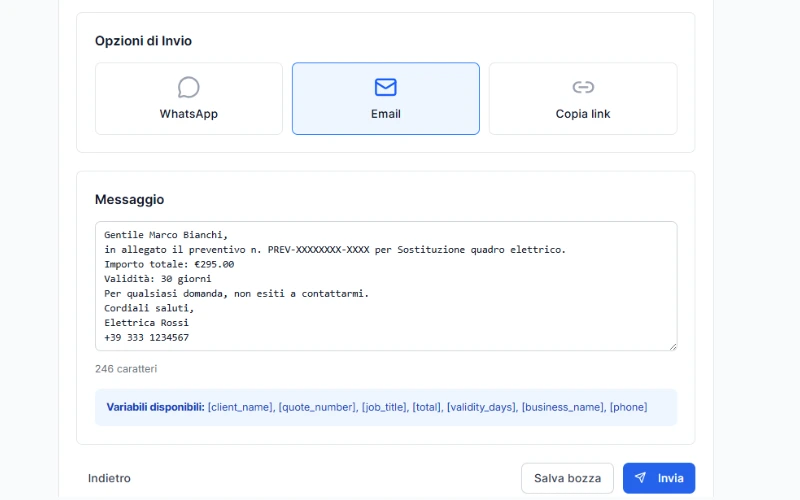Click the [business_name] variable

[563, 407]
